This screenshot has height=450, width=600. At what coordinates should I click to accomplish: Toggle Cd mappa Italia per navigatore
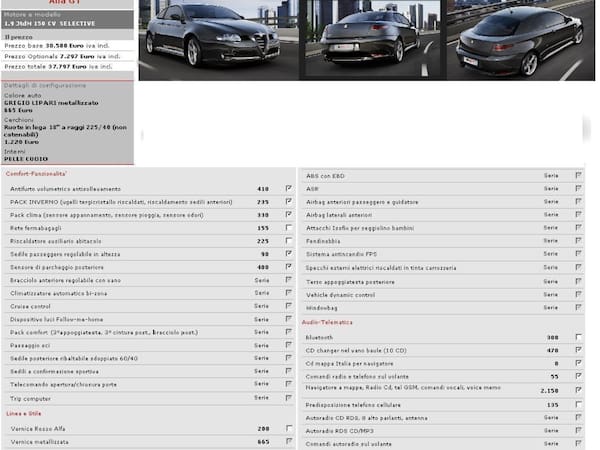(579, 363)
